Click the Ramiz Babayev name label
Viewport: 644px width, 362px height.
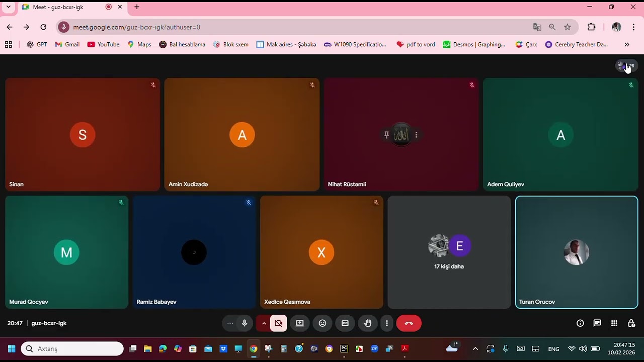(156, 302)
